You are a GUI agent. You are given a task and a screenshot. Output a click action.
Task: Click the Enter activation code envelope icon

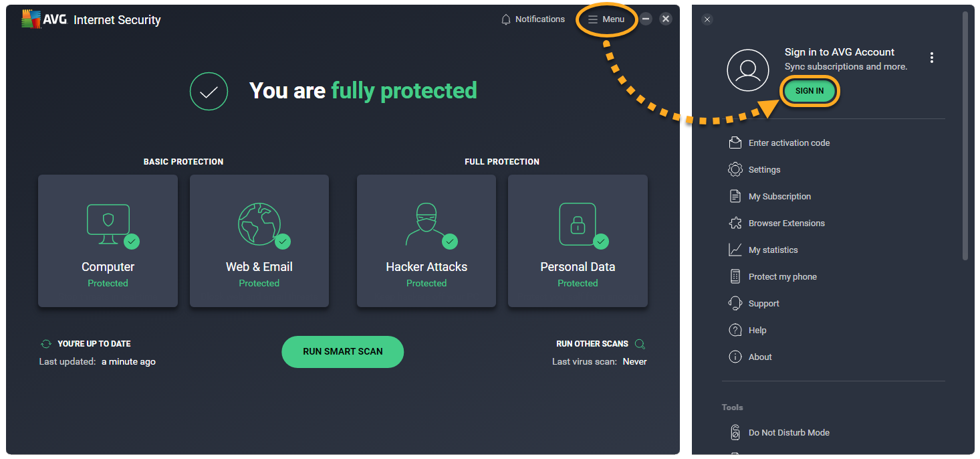pos(735,143)
